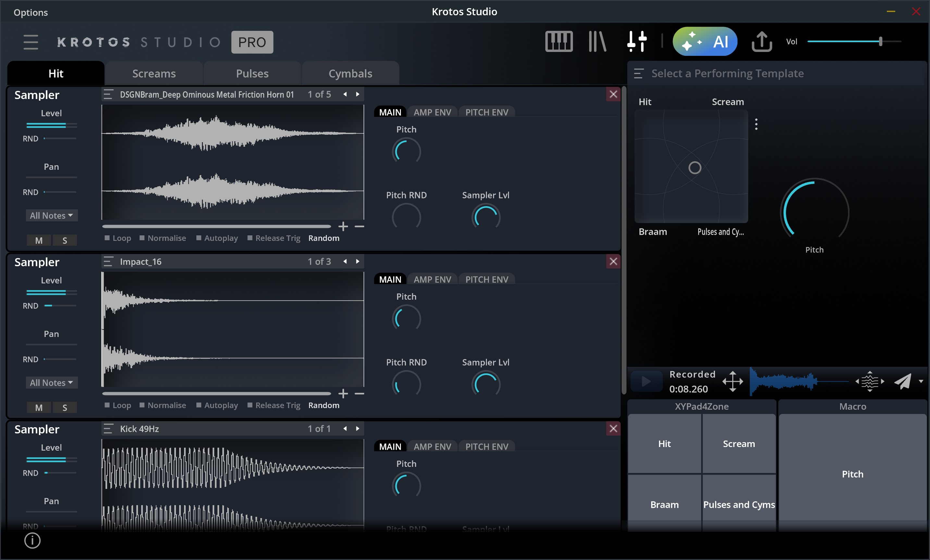Open the Kick 49Hz sampler file menu icon
This screenshot has width=930, height=560.
point(108,429)
